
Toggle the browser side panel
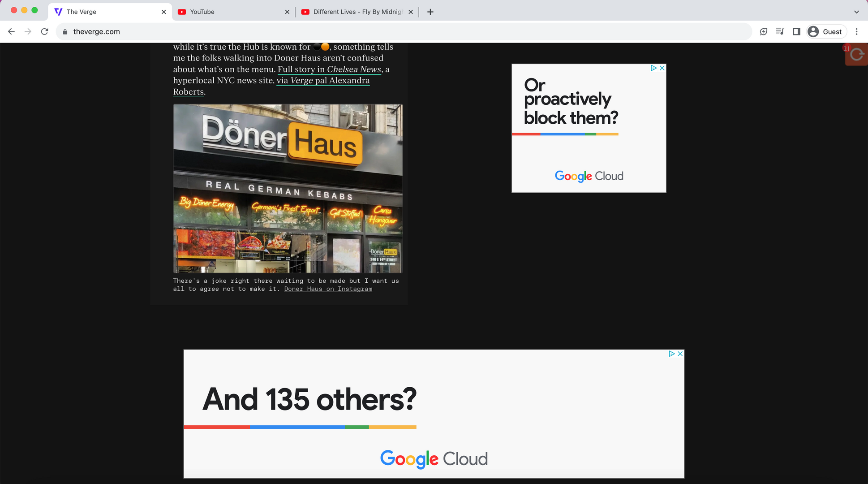coord(796,31)
